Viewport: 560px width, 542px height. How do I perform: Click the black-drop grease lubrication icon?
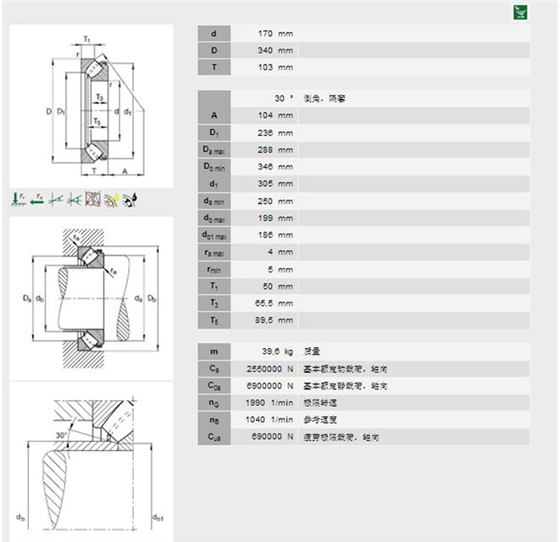130,199
